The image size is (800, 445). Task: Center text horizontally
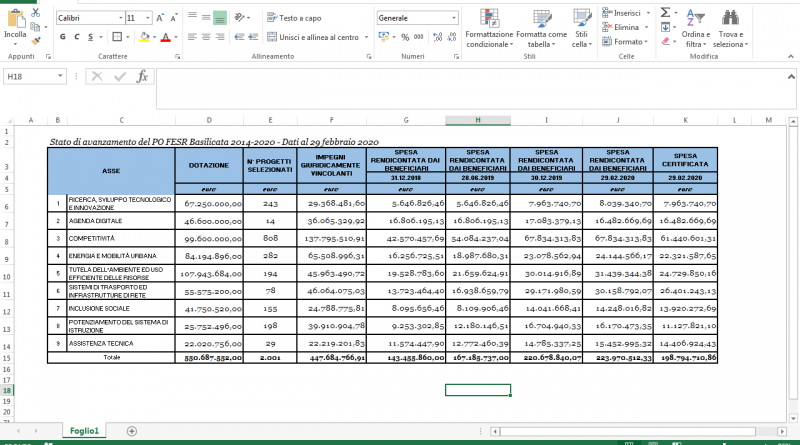pyautogui.click(x=206, y=37)
